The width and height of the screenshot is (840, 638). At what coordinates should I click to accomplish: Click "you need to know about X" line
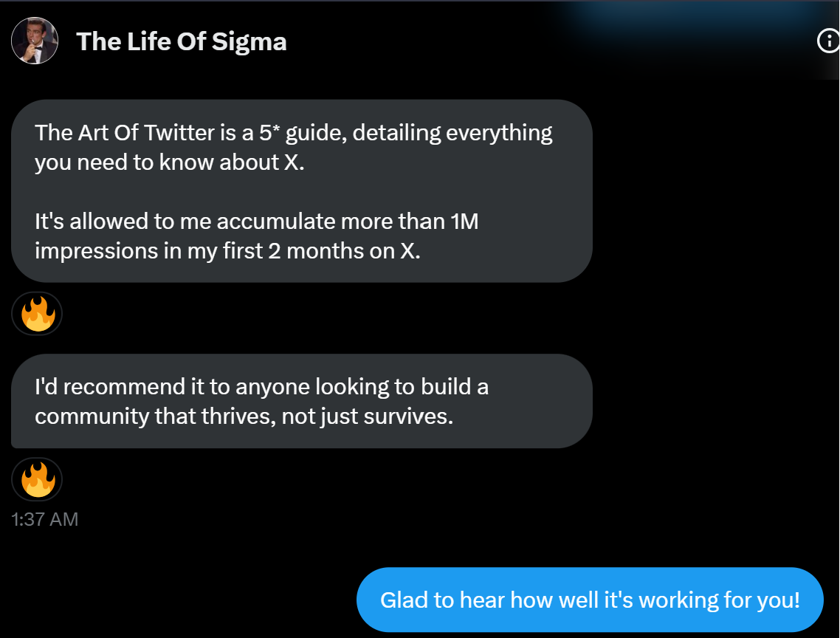pos(170,162)
